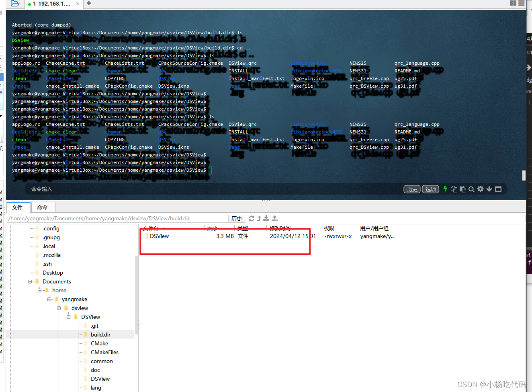The height and width of the screenshot is (392, 532).
Task: Click the window mode icon at toolbar end
Action: tap(498, 189)
